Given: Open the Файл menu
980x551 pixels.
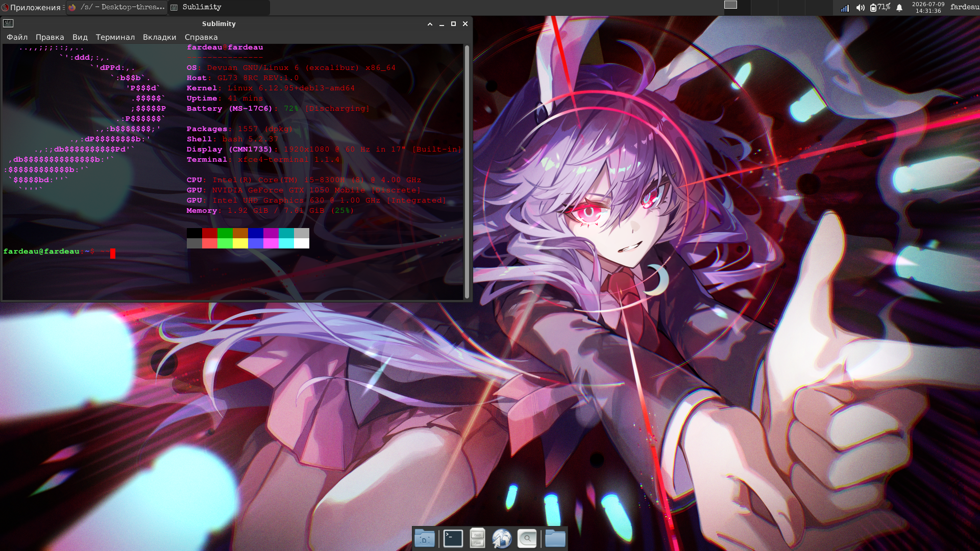Looking at the screenshot, I should point(17,37).
